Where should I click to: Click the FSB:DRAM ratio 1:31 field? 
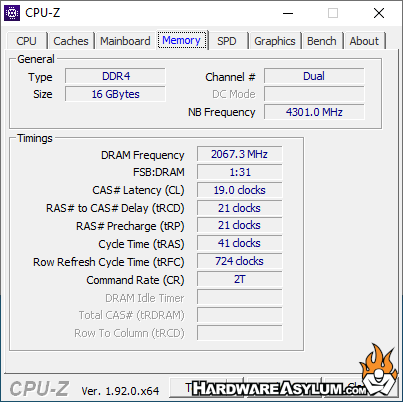click(x=239, y=172)
